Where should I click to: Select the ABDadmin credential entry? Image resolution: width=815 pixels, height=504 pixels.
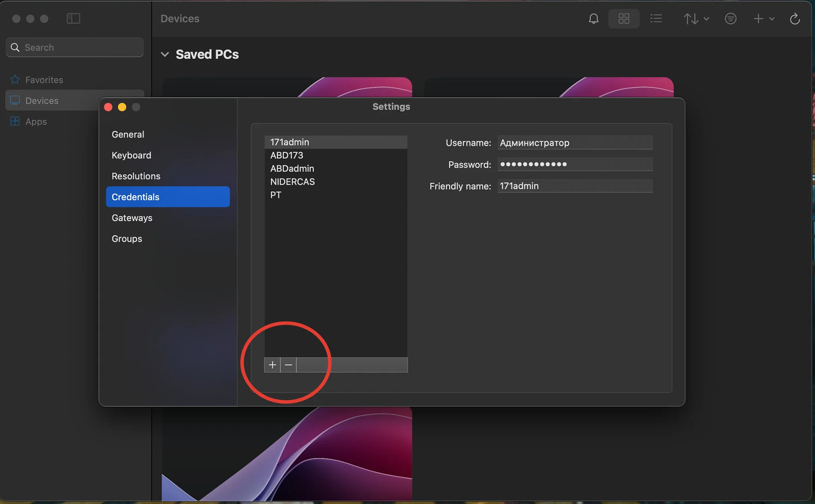point(336,169)
